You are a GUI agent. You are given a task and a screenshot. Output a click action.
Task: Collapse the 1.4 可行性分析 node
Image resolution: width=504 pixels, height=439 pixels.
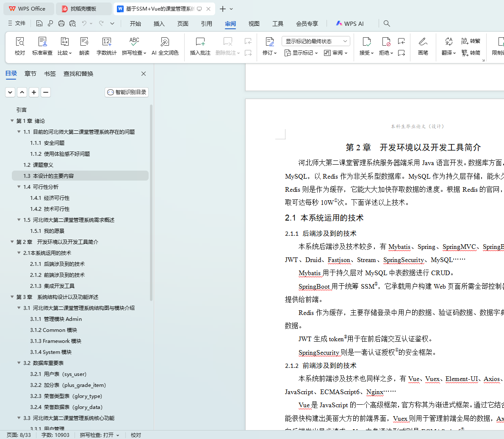click(19, 187)
